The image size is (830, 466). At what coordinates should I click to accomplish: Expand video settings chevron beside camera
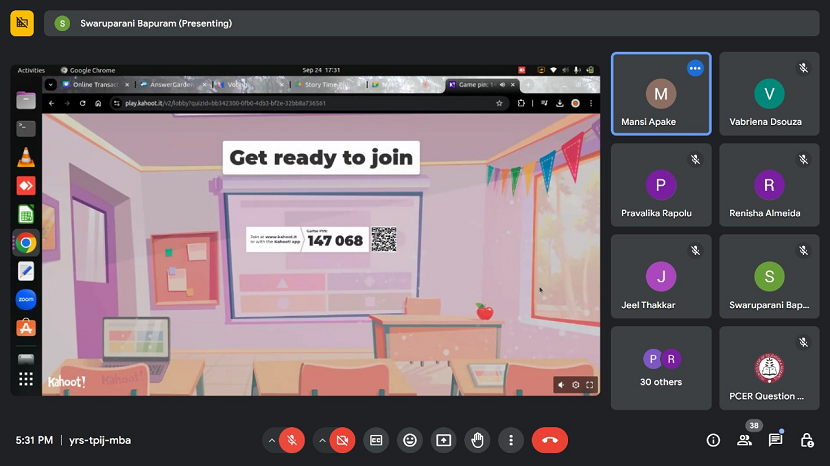322,440
